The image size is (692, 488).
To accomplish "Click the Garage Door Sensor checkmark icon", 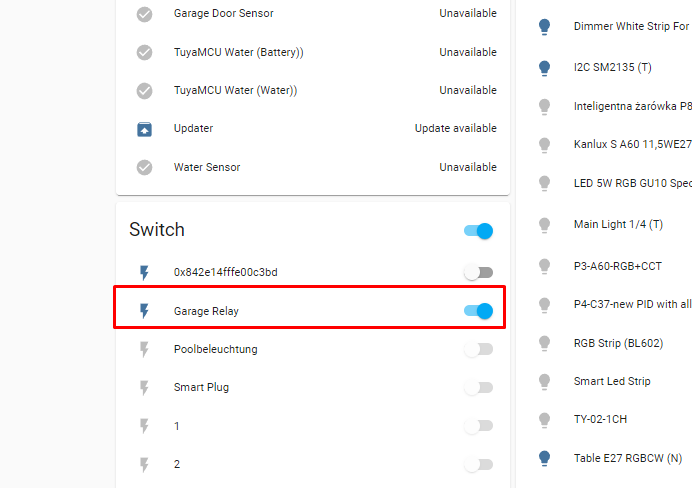I will click(x=144, y=14).
